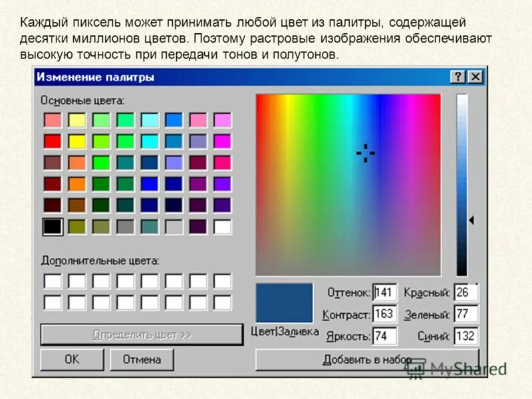Select the orange swatch in fourth row
532x399 pixels.
[x=77, y=184]
